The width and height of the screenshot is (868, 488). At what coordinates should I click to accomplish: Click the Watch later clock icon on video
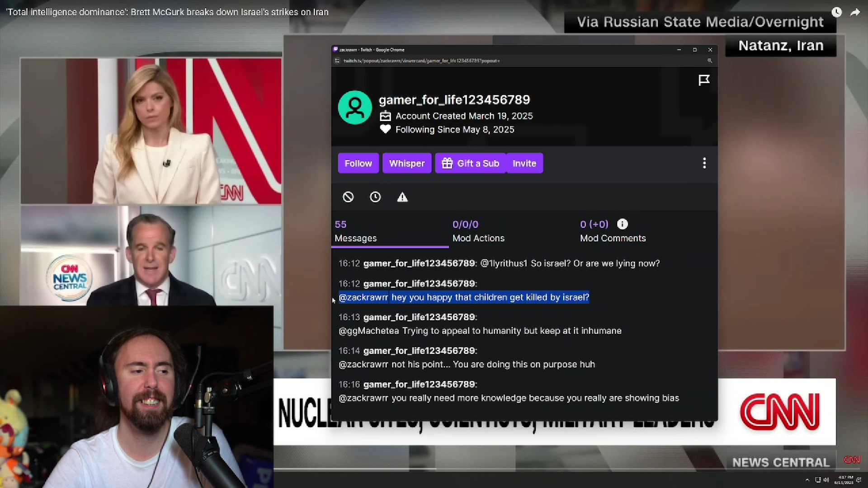(837, 12)
